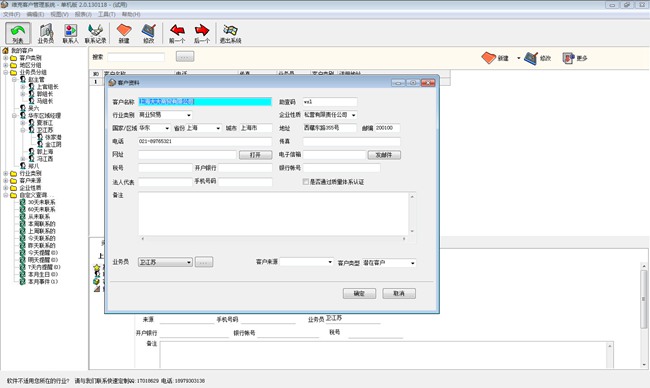
Task: Click the 修改 edit icon in main toolbar
Action: click(148, 33)
